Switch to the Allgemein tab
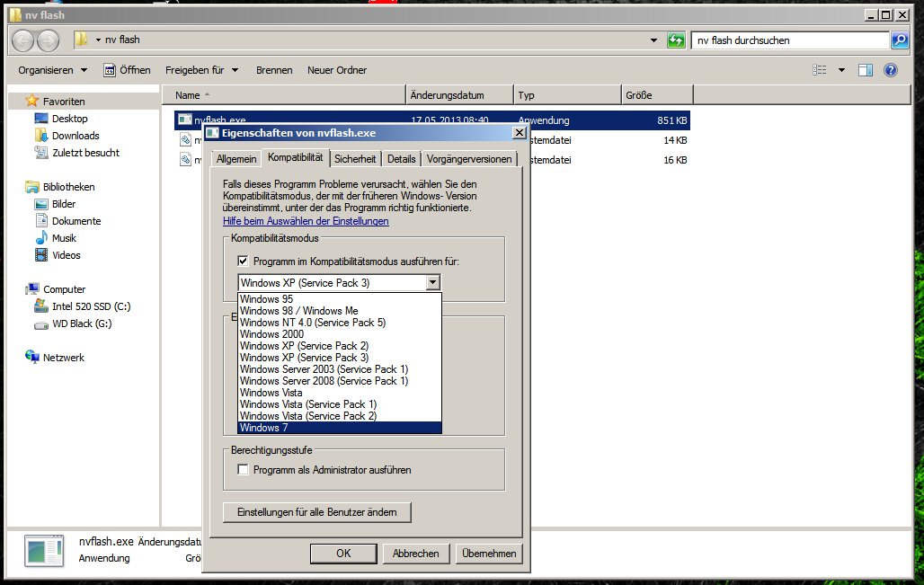Image resolution: width=924 pixels, height=585 pixels. pyautogui.click(x=236, y=159)
